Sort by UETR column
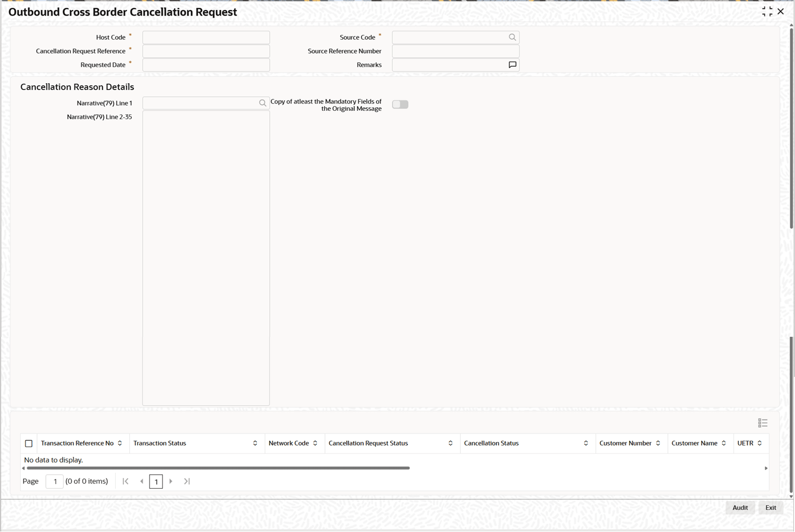This screenshot has width=795, height=532. tap(760, 444)
